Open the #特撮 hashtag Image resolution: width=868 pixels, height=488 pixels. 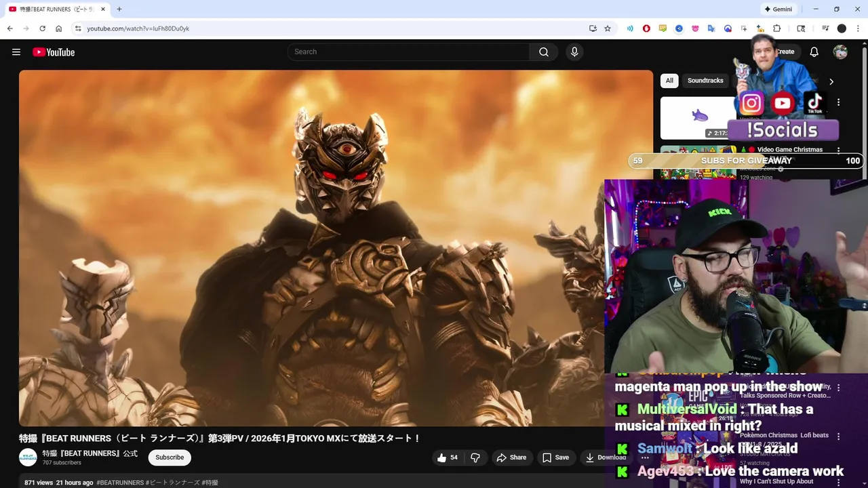210,483
